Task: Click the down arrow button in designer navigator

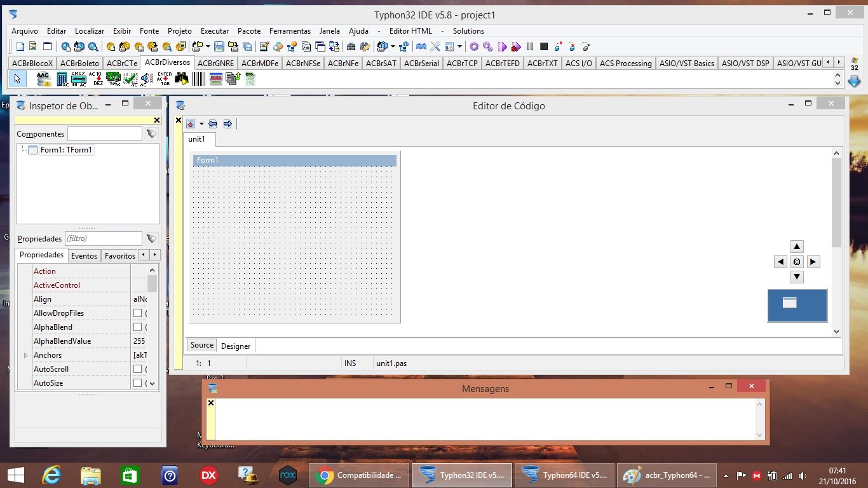Action: click(x=797, y=277)
